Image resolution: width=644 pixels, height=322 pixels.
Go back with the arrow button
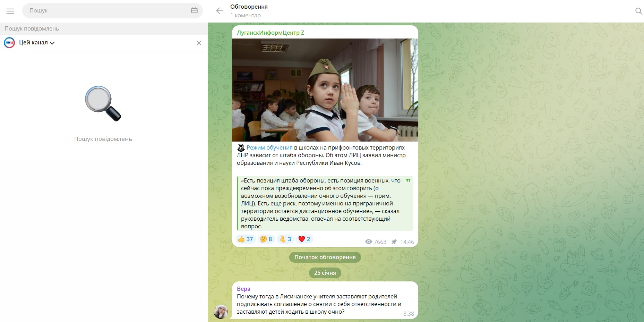point(219,11)
